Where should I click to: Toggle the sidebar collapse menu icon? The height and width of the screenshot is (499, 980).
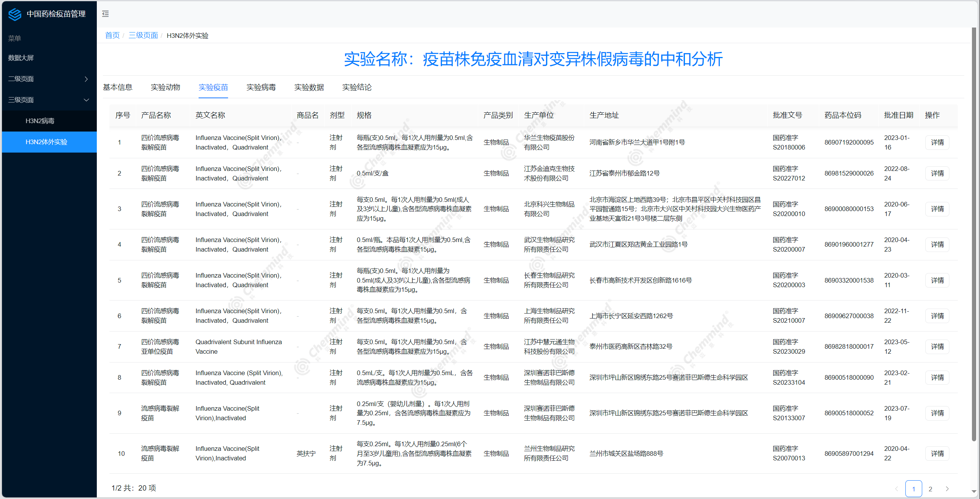[106, 14]
